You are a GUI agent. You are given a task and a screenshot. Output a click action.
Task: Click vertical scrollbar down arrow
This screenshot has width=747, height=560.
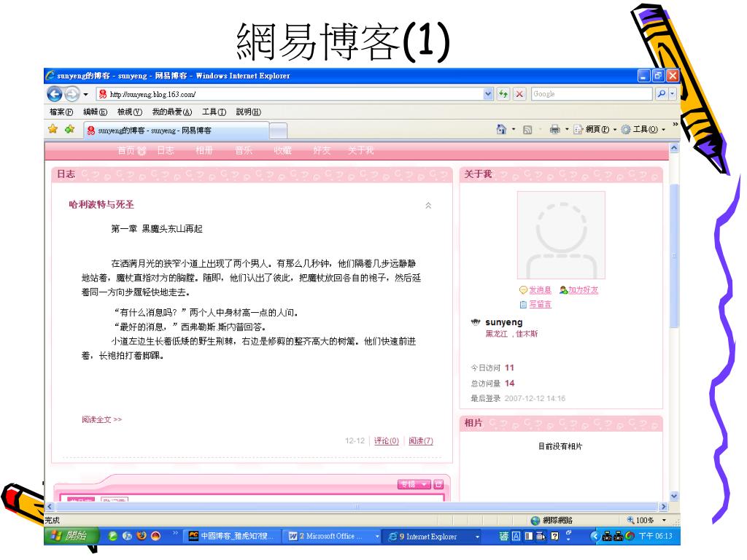click(674, 496)
